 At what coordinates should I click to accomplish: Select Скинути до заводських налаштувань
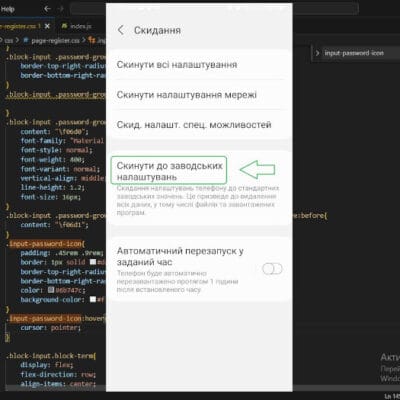click(x=169, y=170)
